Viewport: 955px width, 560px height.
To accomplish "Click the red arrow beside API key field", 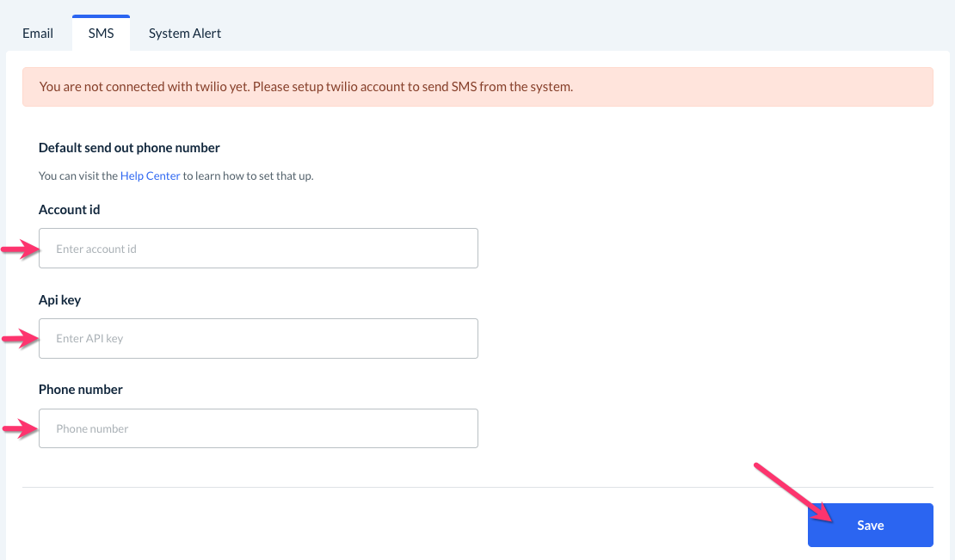I will tap(20, 340).
